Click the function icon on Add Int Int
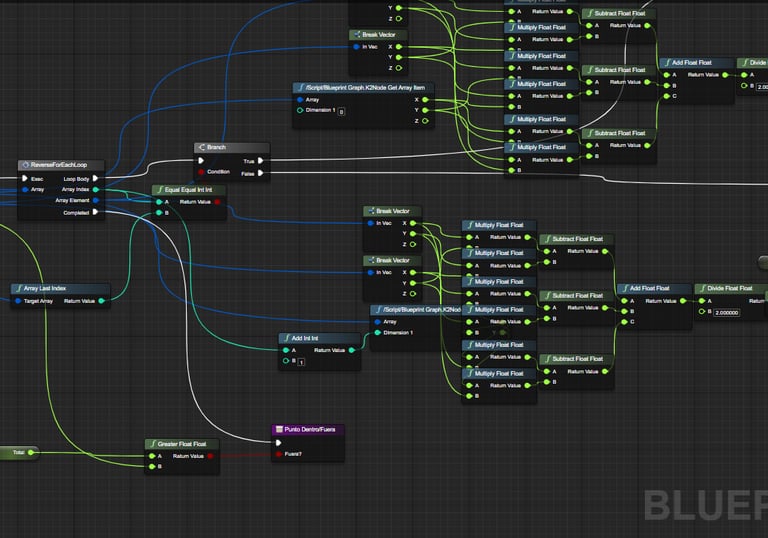The width and height of the screenshot is (768, 538). [287, 338]
